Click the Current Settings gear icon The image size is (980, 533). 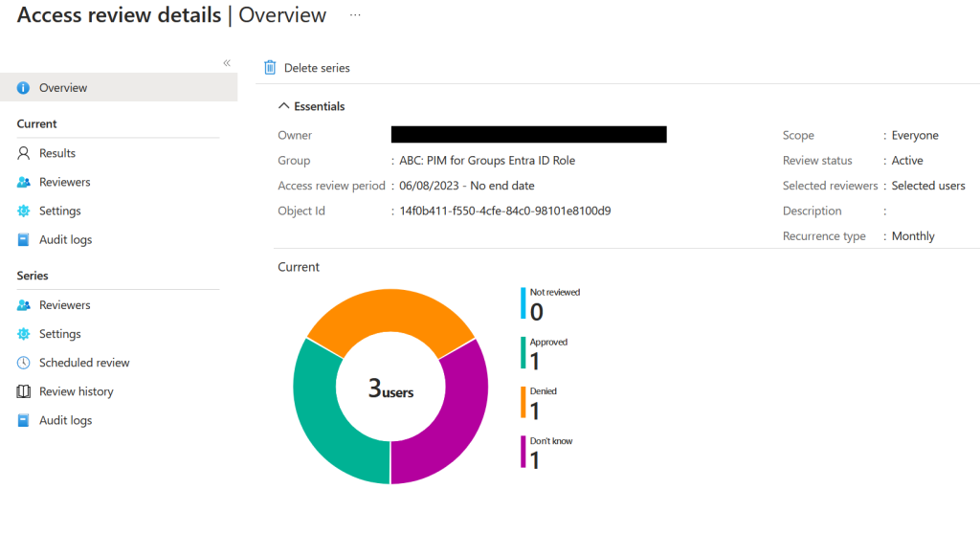pos(24,211)
